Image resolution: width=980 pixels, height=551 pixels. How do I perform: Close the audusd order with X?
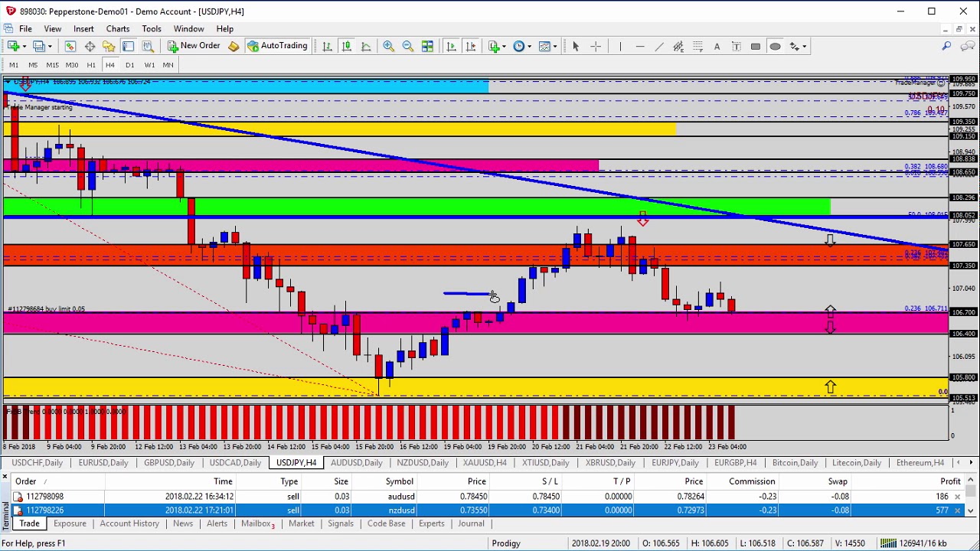click(957, 497)
